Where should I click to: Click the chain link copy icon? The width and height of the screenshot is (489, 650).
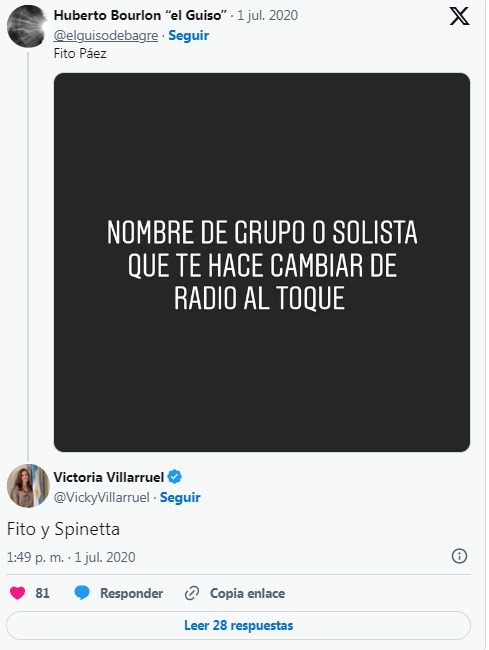pyautogui.click(x=192, y=593)
